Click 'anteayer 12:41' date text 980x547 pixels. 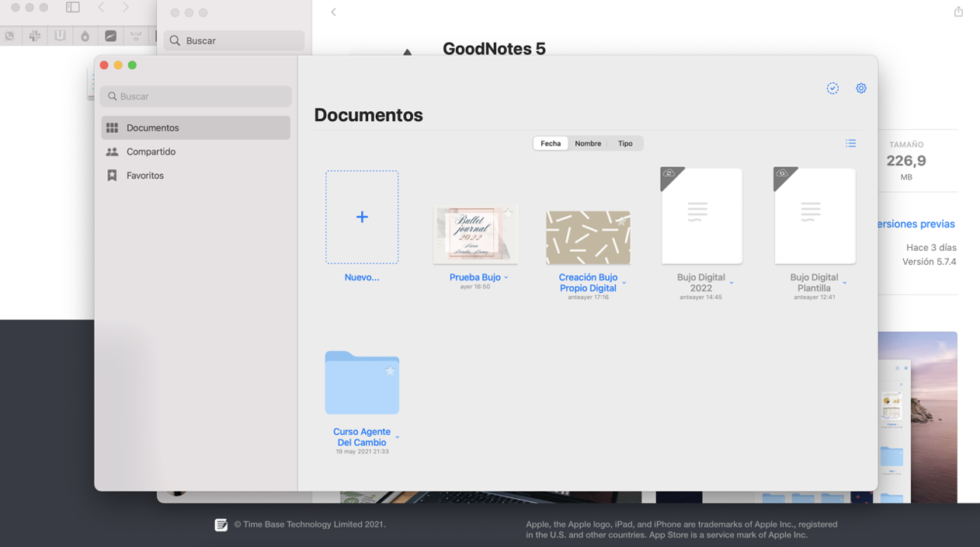(x=814, y=298)
